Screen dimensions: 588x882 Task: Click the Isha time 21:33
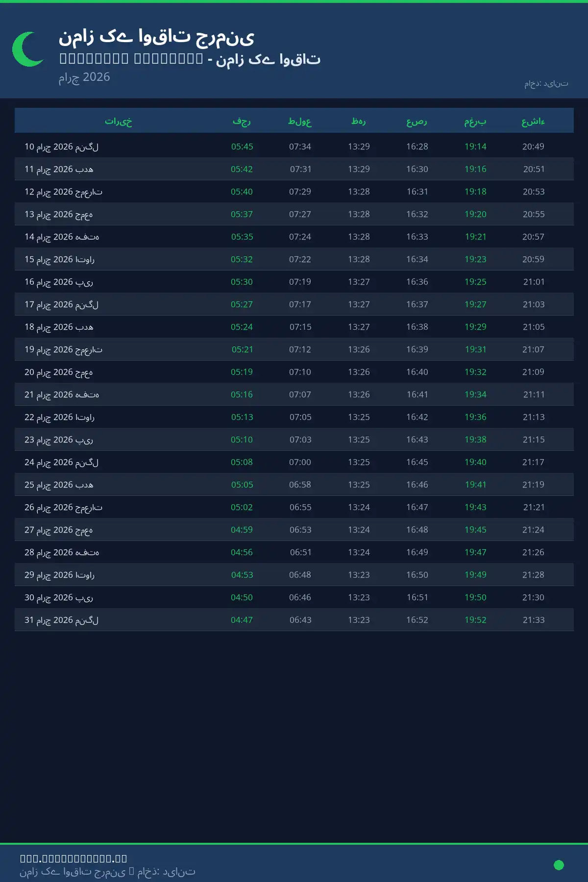click(534, 620)
